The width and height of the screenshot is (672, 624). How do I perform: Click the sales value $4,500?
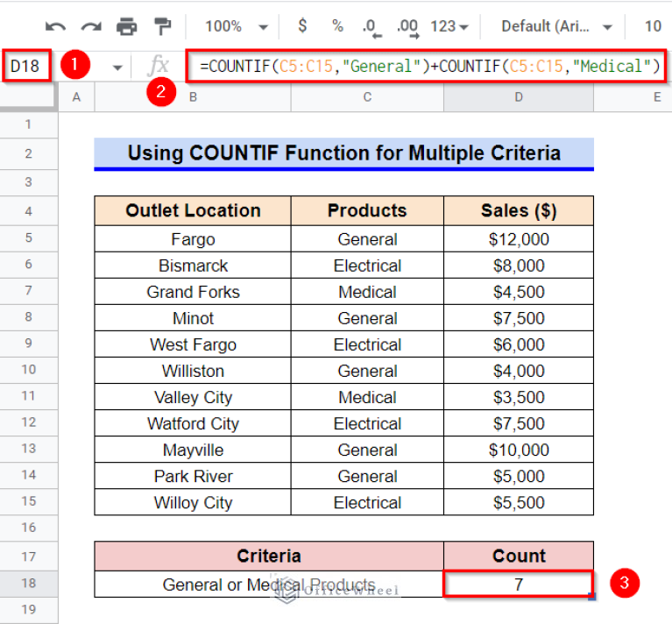pyautogui.click(x=519, y=292)
